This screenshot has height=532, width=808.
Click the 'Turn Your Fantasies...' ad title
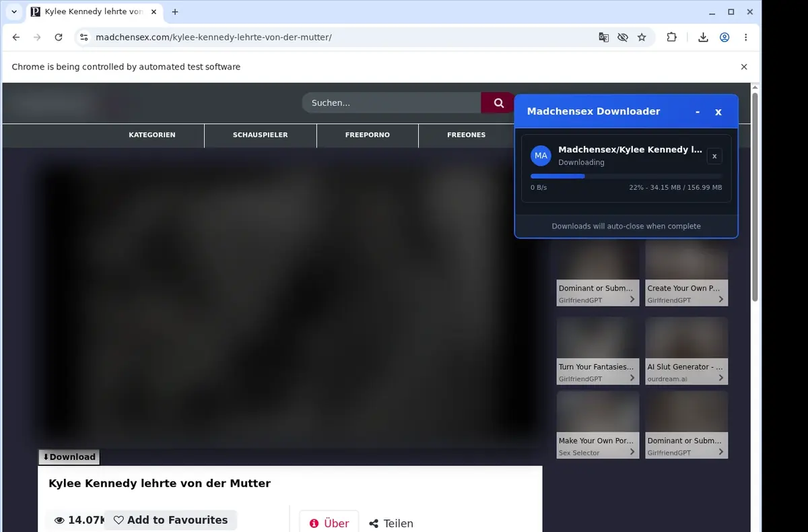click(x=597, y=367)
